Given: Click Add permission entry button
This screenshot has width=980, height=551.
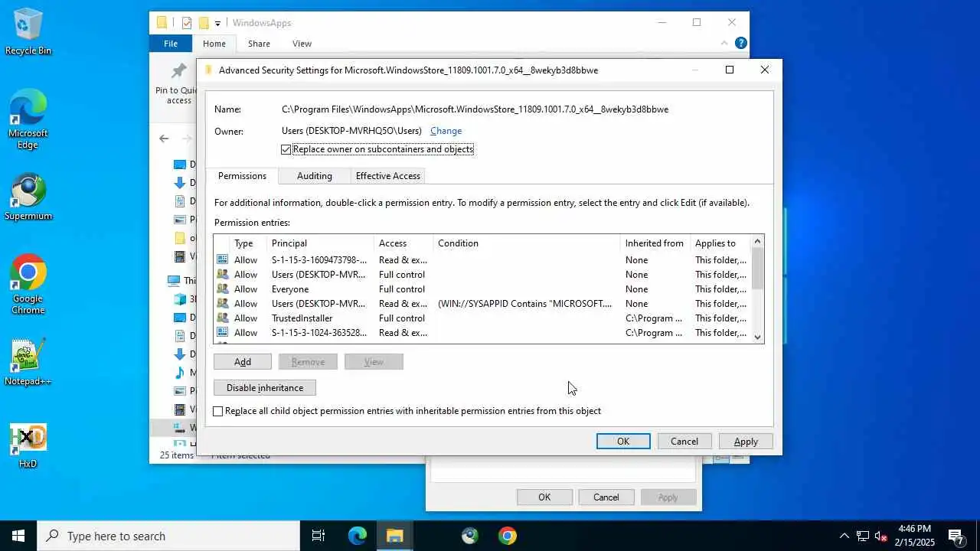Looking at the screenshot, I should click(243, 362).
